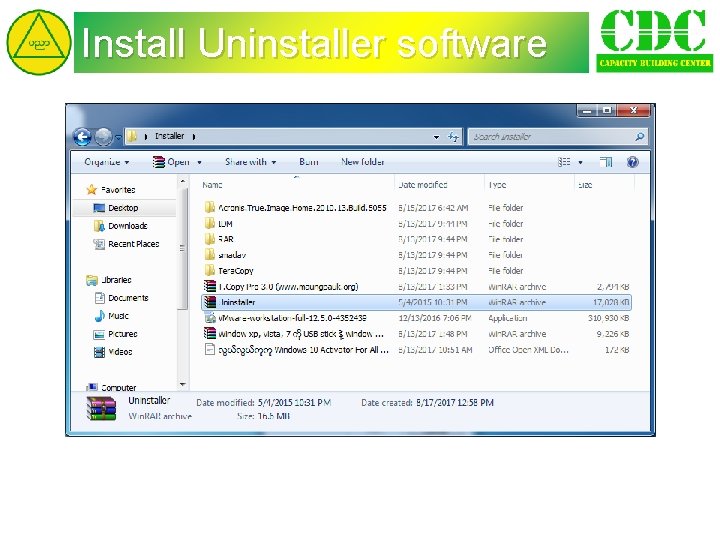Image resolution: width=720 pixels, height=540 pixels.
Task: Go back with the Back arrow button
Action: coord(82,136)
